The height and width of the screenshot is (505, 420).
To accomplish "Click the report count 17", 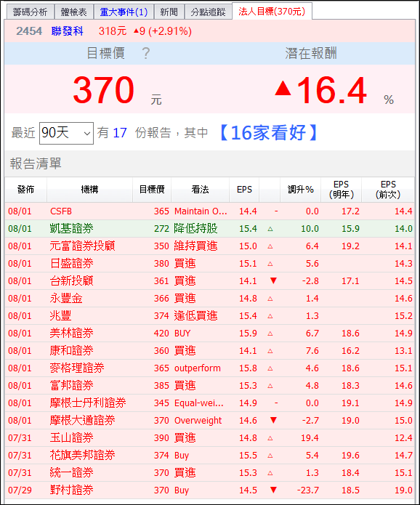I will [119, 133].
